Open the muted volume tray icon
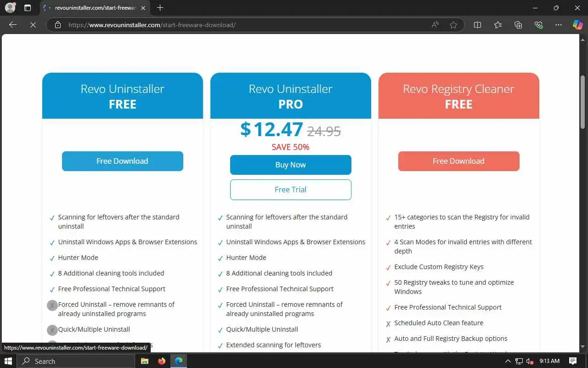588x368 pixels. (530, 361)
